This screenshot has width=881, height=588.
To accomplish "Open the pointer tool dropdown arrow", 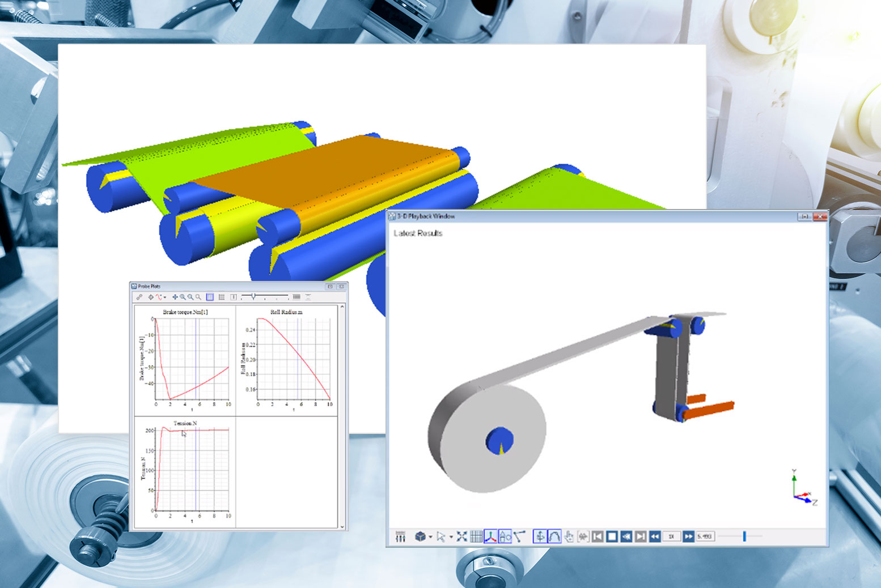I will pyautogui.click(x=451, y=537).
